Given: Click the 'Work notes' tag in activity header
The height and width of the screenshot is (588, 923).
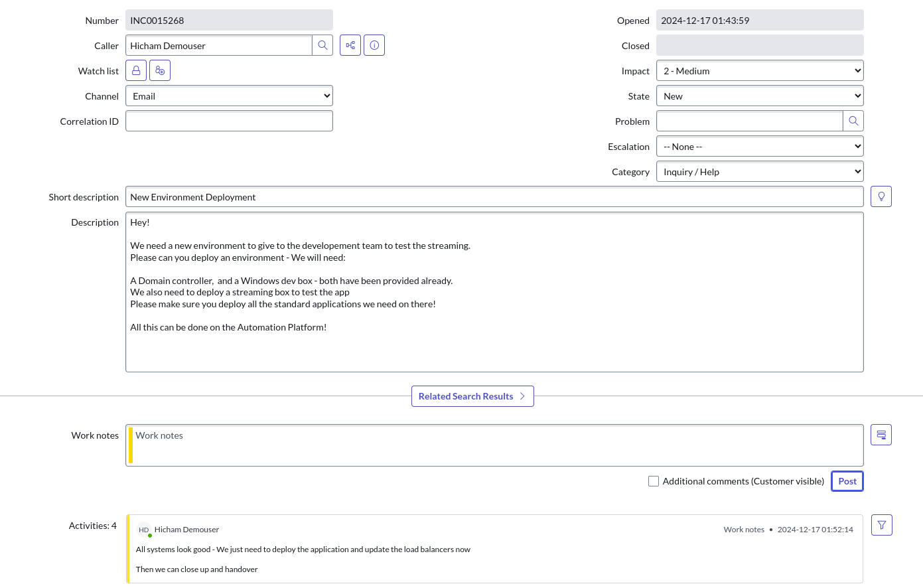Looking at the screenshot, I should click(744, 530).
